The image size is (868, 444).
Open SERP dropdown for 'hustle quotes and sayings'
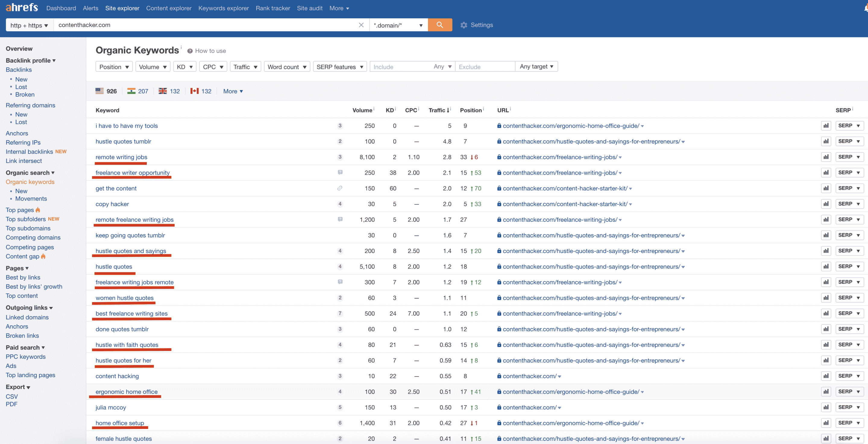coord(849,251)
